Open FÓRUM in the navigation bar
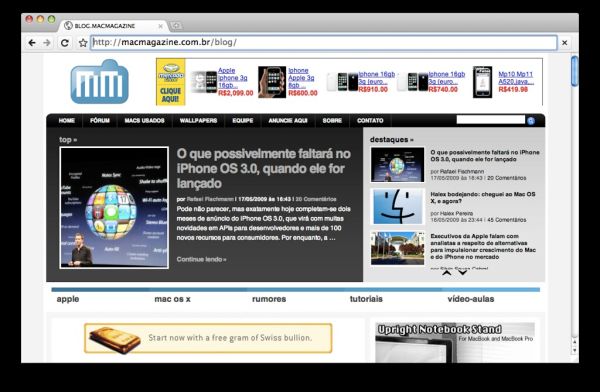This screenshot has width=600, height=392. pyautogui.click(x=99, y=121)
